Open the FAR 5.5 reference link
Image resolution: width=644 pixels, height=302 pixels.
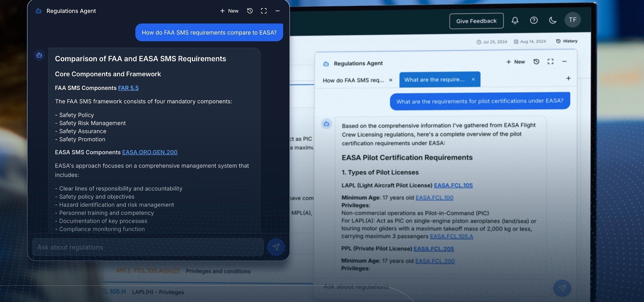(128, 88)
